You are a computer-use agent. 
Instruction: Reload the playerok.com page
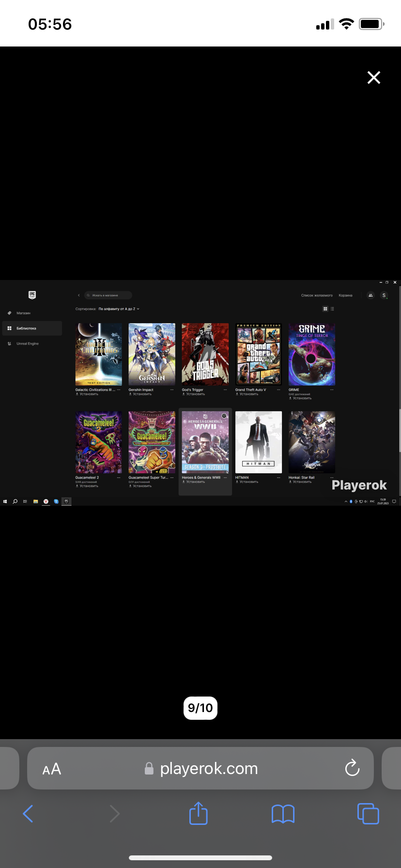(352, 768)
